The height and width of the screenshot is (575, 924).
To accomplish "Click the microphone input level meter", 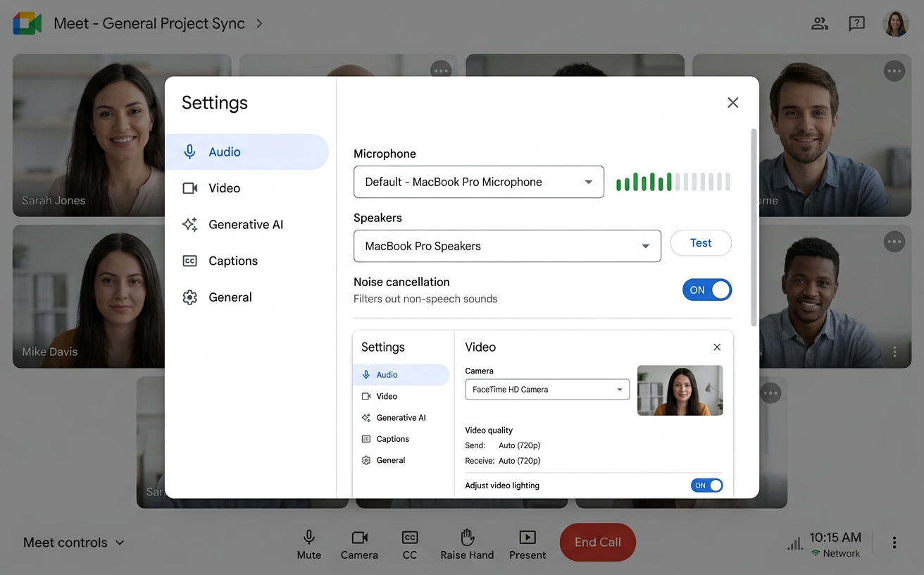I will coord(673,182).
